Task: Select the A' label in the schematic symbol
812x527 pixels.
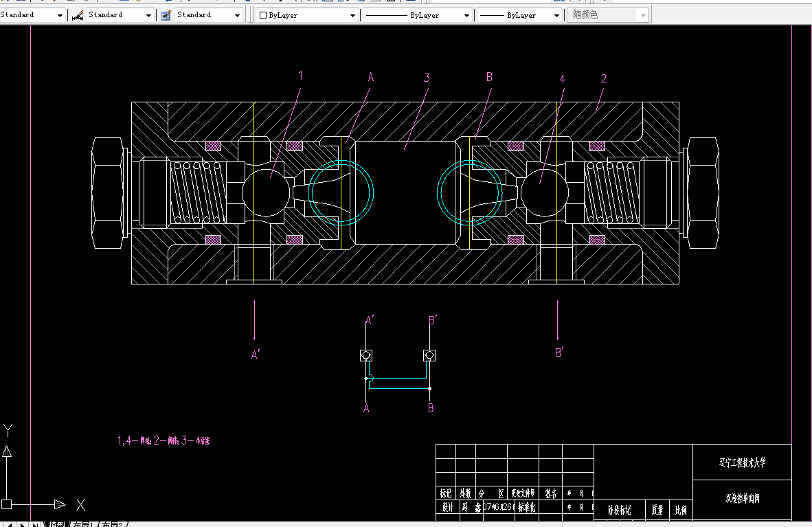Action: pos(369,320)
